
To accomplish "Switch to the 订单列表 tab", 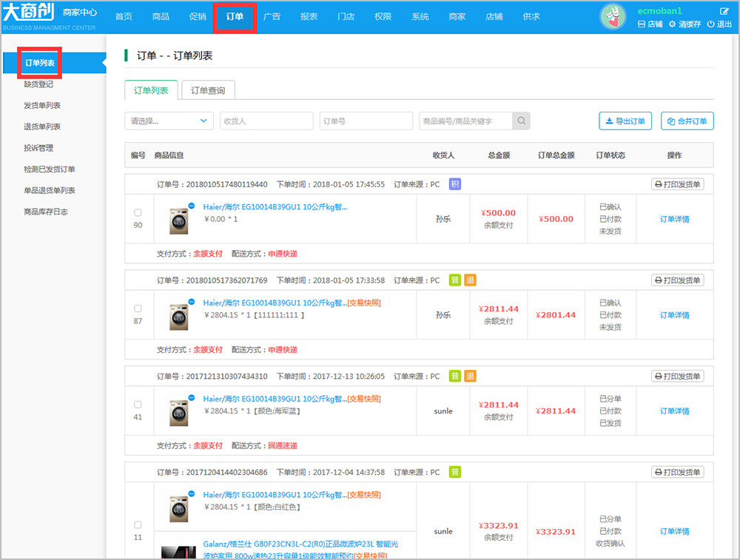I will pyautogui.click(x=151, y=90).
